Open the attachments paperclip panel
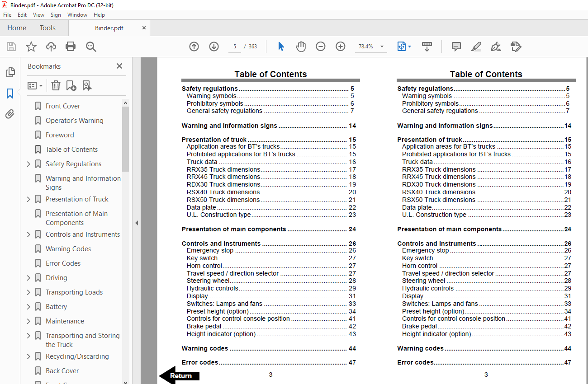The height and width of the screenshot is (384, 588). coord(10,114)
